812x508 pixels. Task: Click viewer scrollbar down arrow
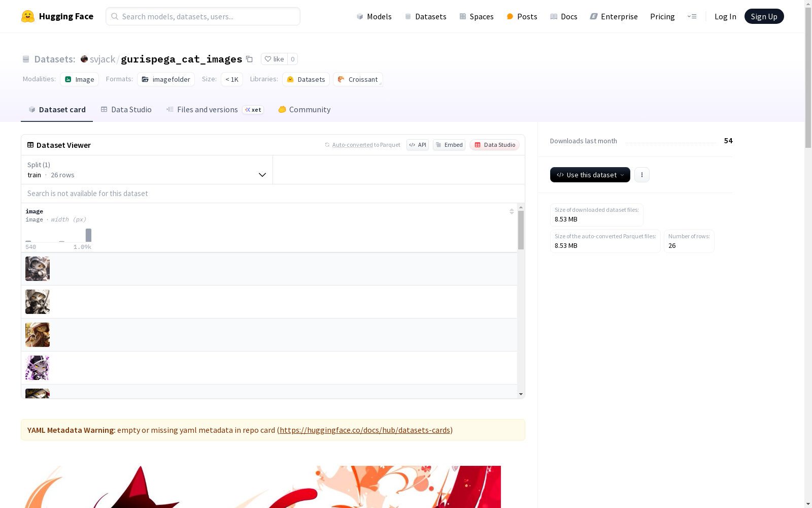click(x=521, y=394)
